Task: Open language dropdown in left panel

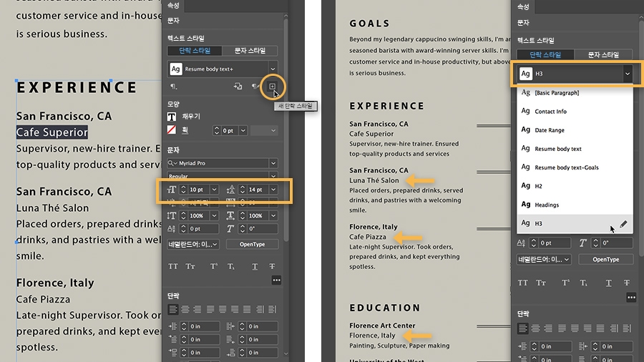Action: [192, 244]
